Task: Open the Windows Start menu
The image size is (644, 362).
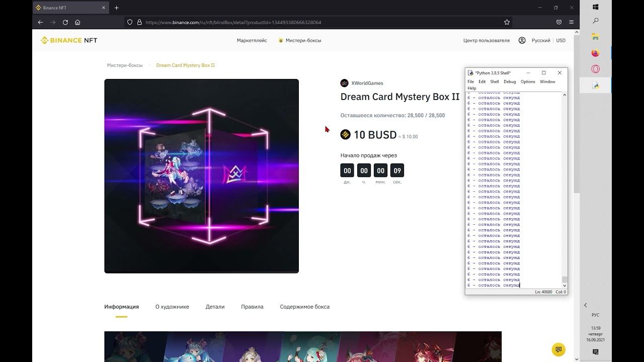Action: pyautogui.click(x=596, y=7)
